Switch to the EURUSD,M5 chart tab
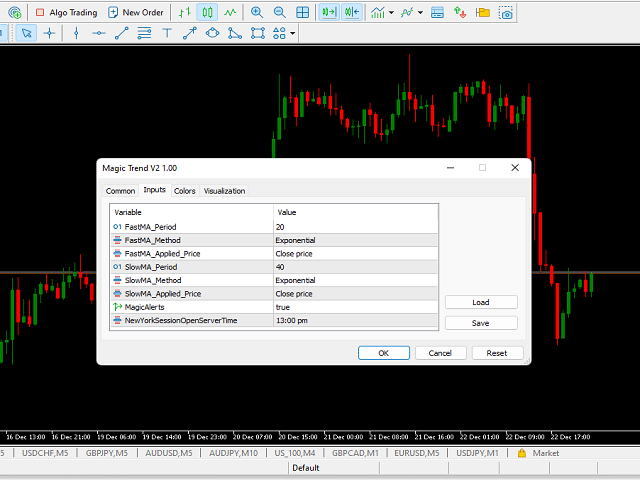Screen dimensions: 640x480 pos(417,453)
